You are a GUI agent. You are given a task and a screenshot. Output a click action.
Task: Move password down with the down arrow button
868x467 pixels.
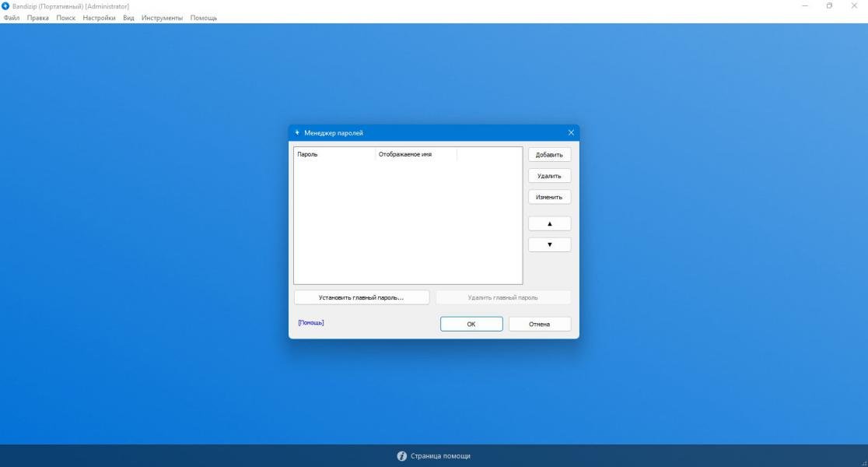click(x=549, y=244)
